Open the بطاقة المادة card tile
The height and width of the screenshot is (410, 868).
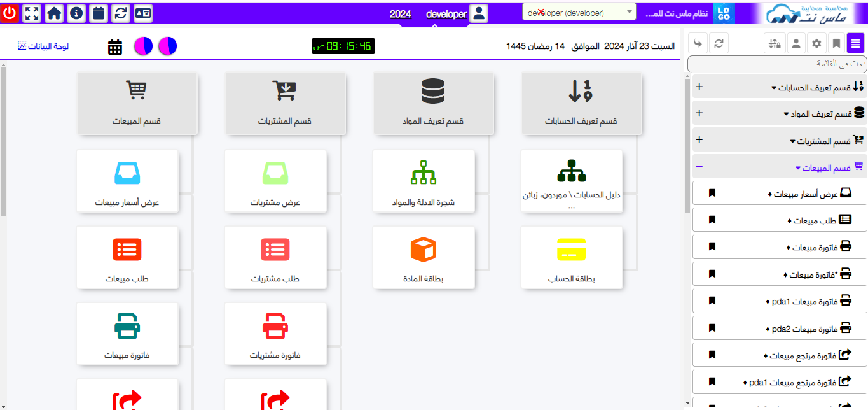(x=424, y=257)
